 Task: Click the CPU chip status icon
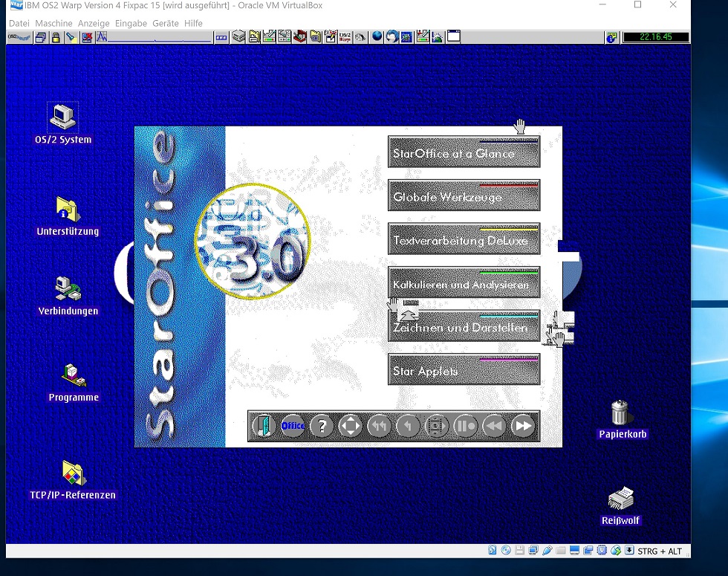[602, 551]
